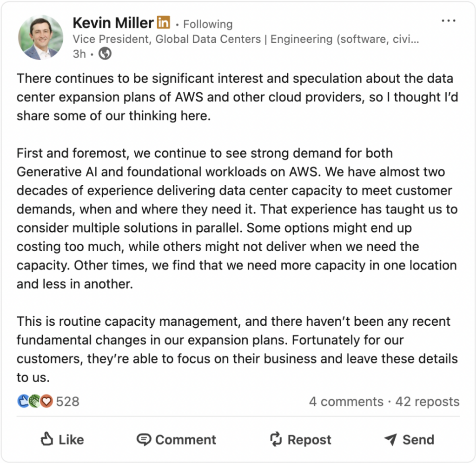This screenshot has height=463, width=476.
Task: Click Kevin Miller's profile photo
Action: [x=40, y=37]
